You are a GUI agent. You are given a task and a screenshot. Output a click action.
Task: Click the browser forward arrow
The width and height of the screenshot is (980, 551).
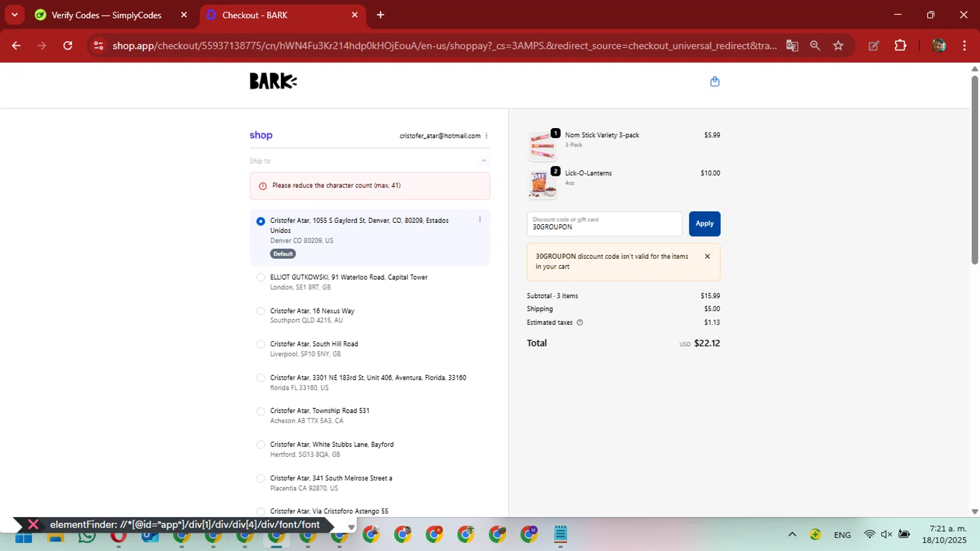click(42, 46)
